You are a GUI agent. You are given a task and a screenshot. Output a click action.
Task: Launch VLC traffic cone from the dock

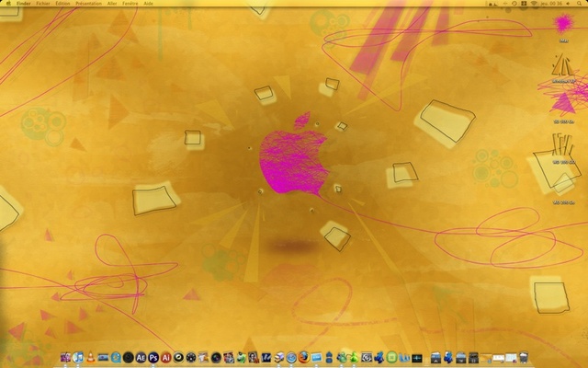click(x=91, y=357)
